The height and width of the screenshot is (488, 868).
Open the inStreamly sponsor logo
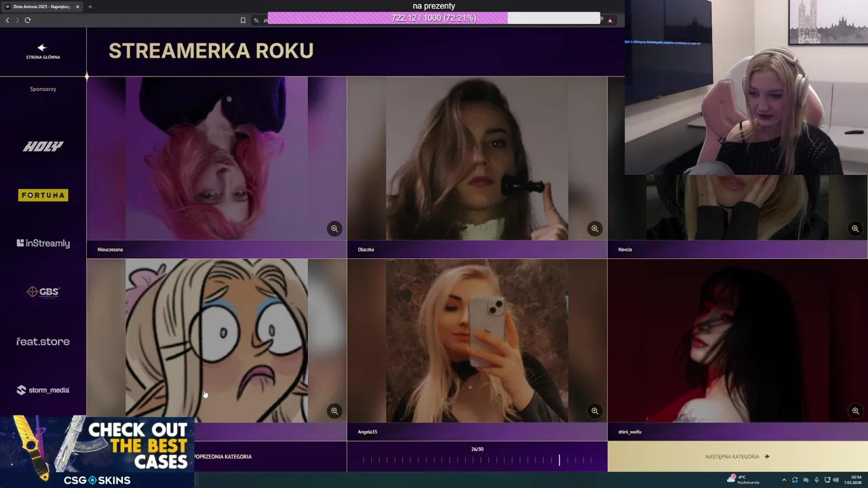click(43, 243)
